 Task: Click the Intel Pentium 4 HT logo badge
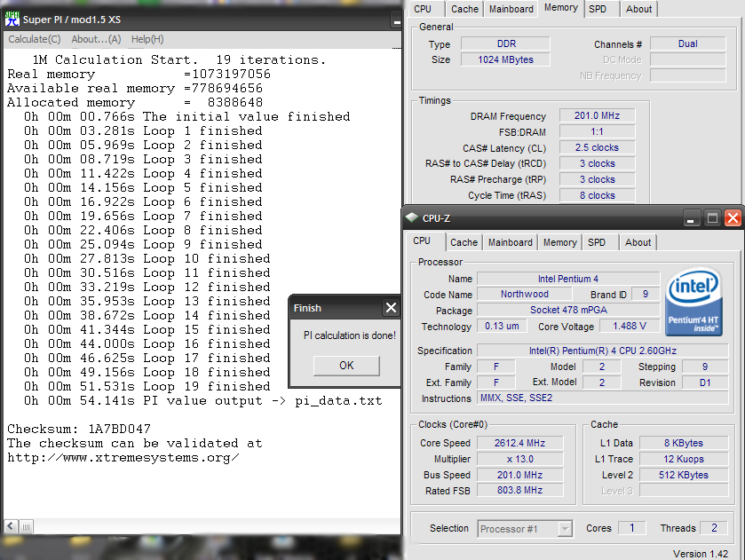[x=693, y=302]
